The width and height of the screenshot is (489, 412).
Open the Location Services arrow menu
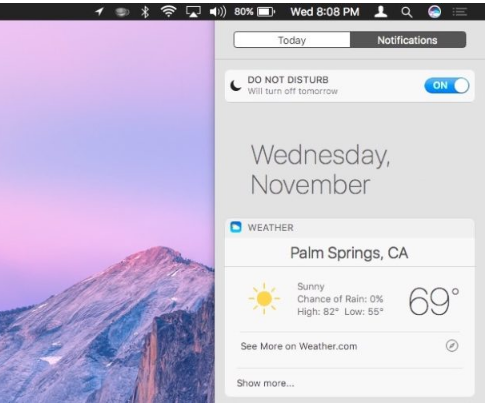(x=99, y=12)
